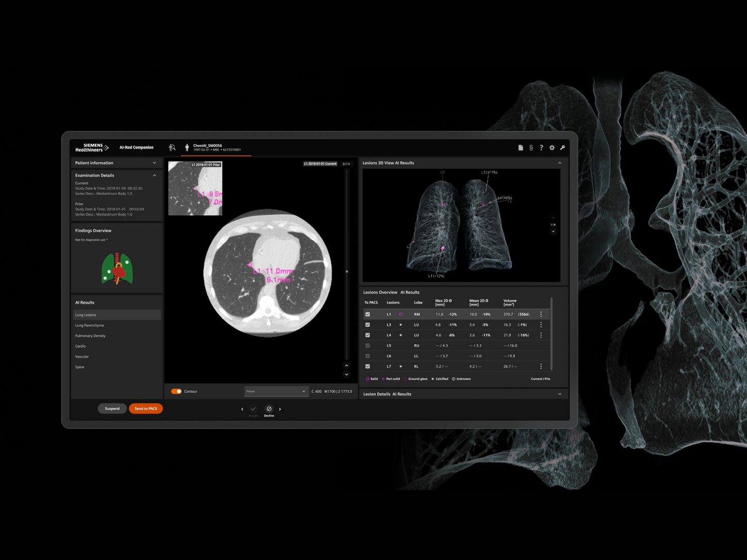Go to previous finding arrow
Screen dimensions: 747x560
tap(242, 409)
